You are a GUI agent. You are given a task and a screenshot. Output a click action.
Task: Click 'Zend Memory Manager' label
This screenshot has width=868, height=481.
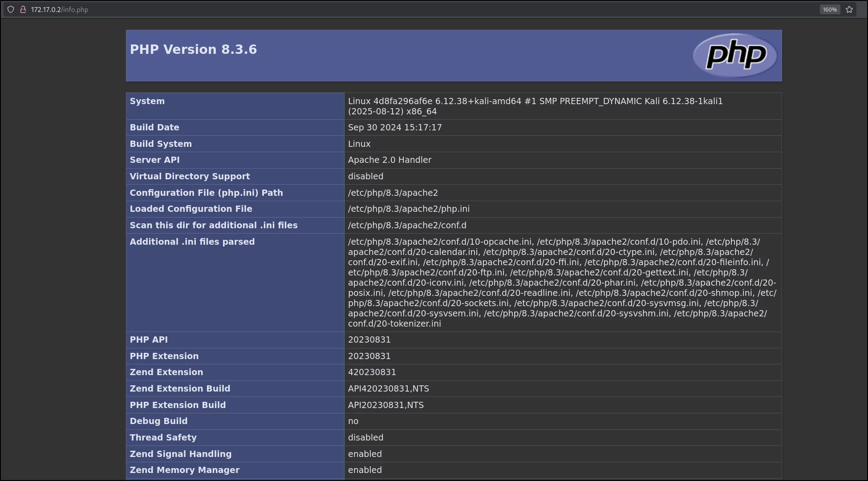[185, 470]
